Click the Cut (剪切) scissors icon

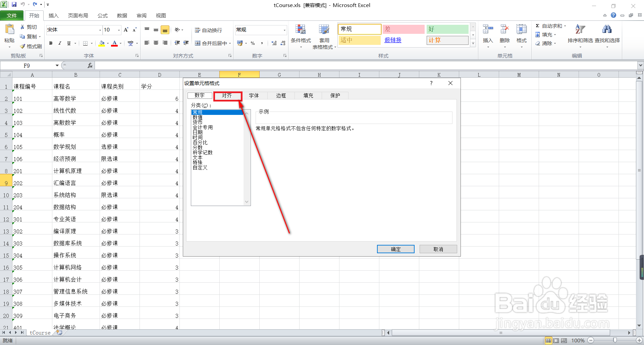pyautogui.click(x=22, y=27)
